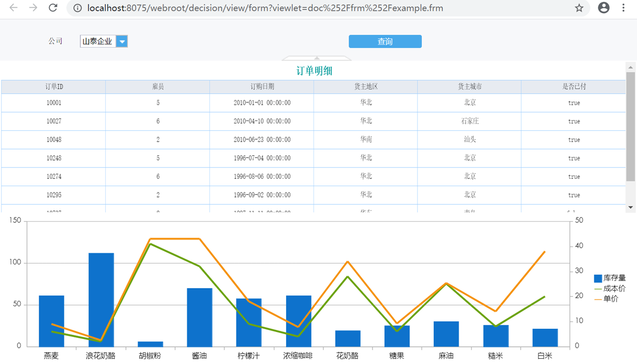Focus the address bar URL
This screenshot has height=364, width=637.
coord(265,8)
